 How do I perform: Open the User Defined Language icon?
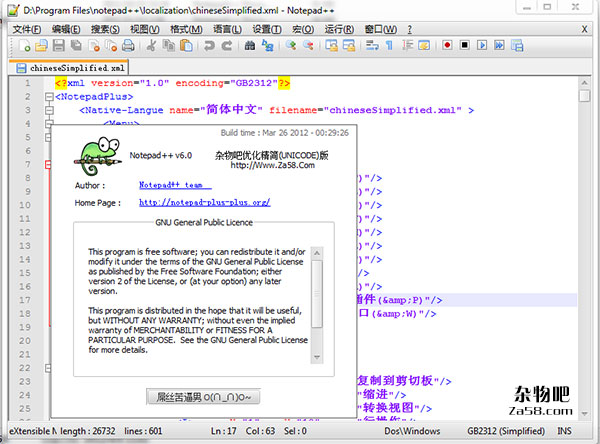coord(424,46)
